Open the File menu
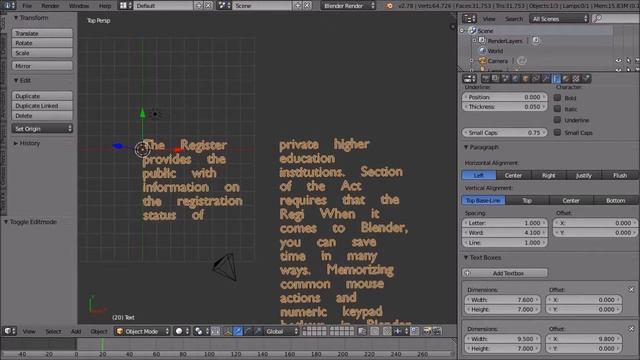Image resolution: width=640 pixels, height=360 pixels. (27, 5)
